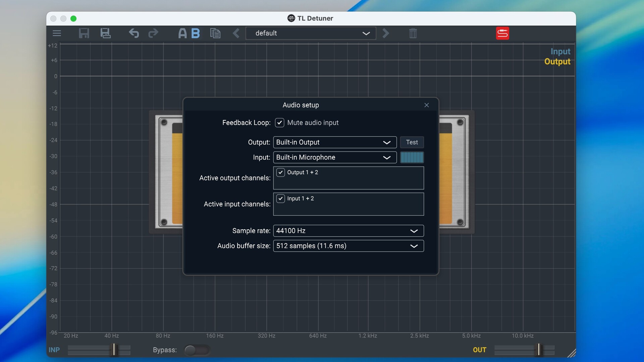Click the Active input channels list box
The height and width of the screenshot is (362, 644).
coord(348,204)
